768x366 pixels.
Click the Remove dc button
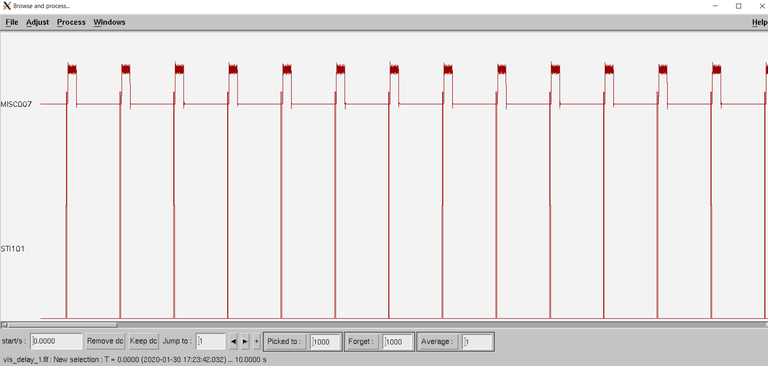tap(105, 341)
